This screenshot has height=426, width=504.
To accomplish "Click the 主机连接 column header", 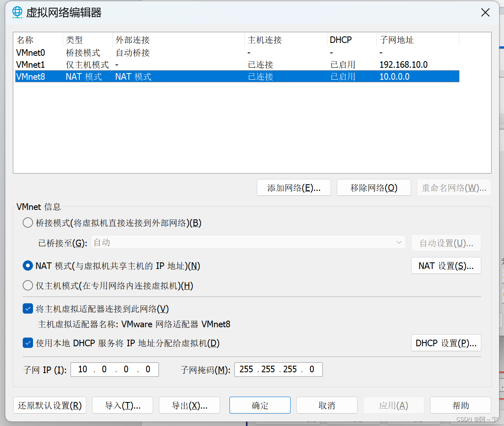I will point(286,40).
